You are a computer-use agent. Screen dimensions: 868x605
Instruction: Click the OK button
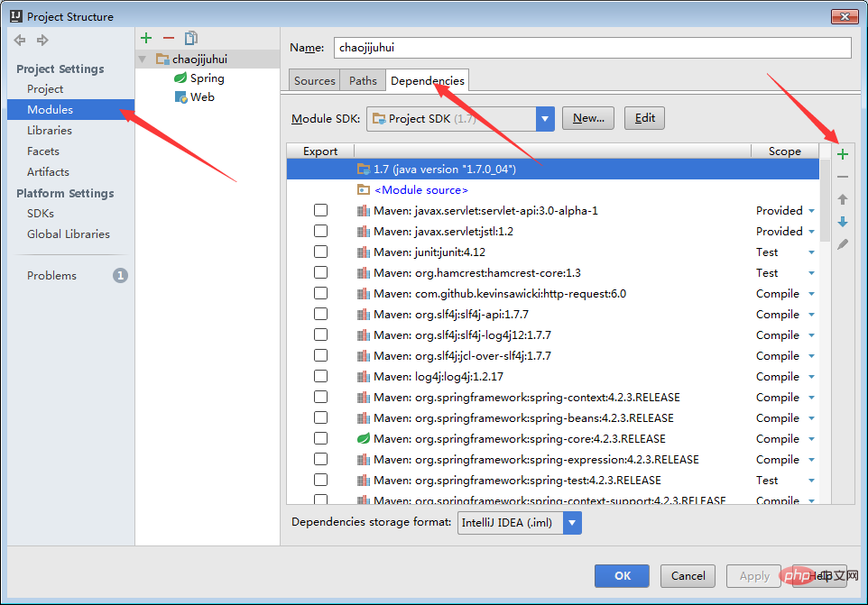pyautogui.click(x=622, y=575)
